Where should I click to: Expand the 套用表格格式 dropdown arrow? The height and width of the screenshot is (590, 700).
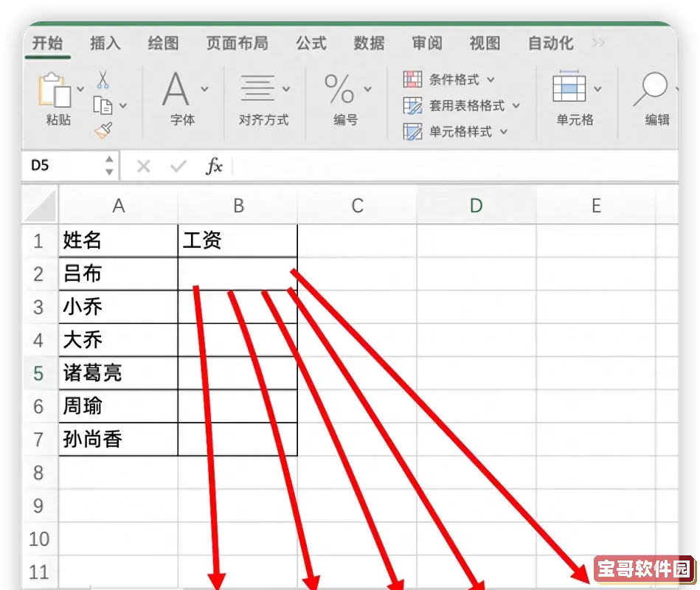(x=516, y=105)
